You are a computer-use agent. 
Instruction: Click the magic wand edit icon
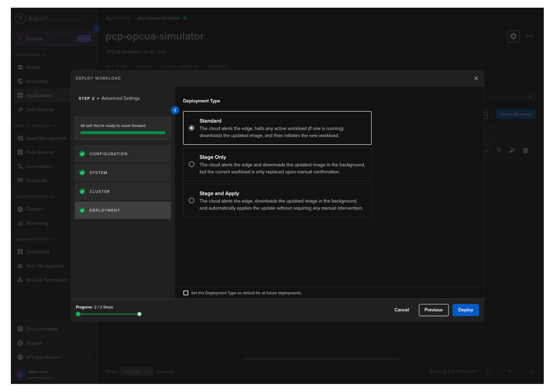pos(512,150)
